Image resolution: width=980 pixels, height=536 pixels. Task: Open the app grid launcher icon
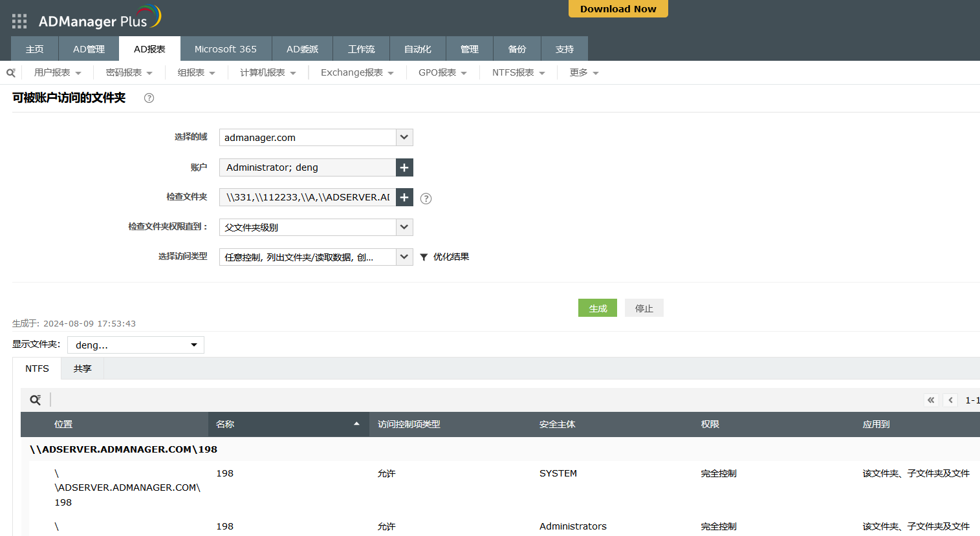19,21
